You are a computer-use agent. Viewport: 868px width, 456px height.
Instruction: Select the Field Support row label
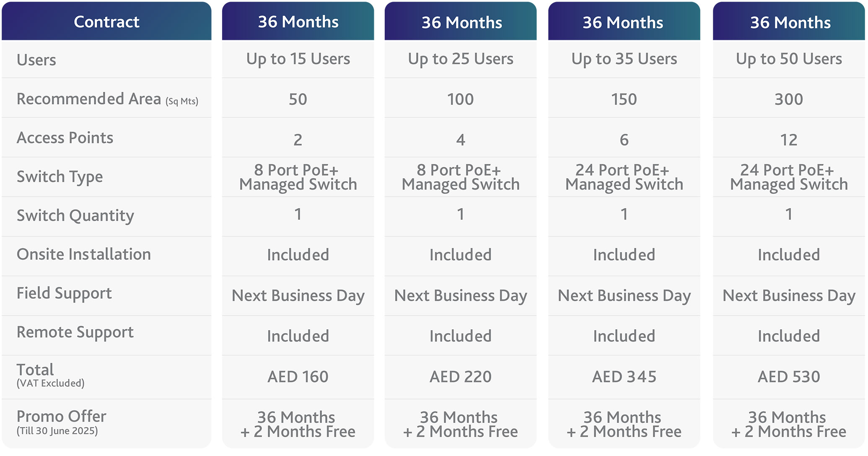(x=64, y=293)
